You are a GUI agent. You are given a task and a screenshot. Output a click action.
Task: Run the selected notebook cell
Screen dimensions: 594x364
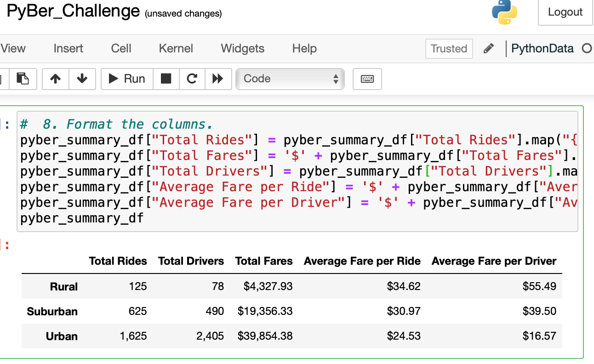(x=126, y=79)
